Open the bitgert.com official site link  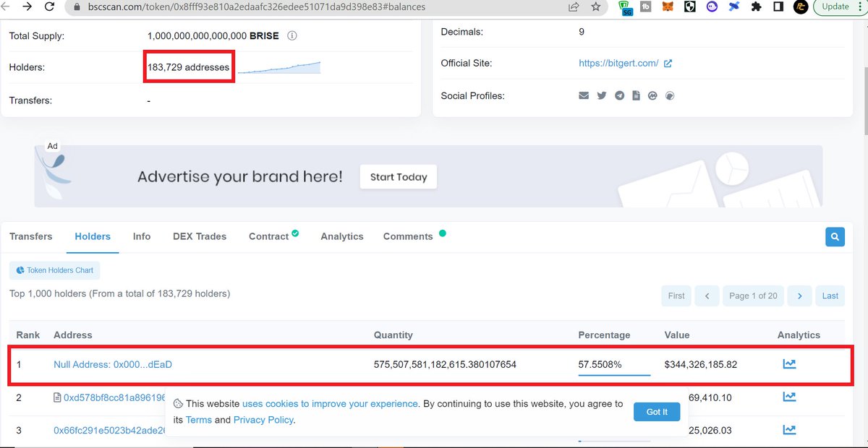pos(618,63)
